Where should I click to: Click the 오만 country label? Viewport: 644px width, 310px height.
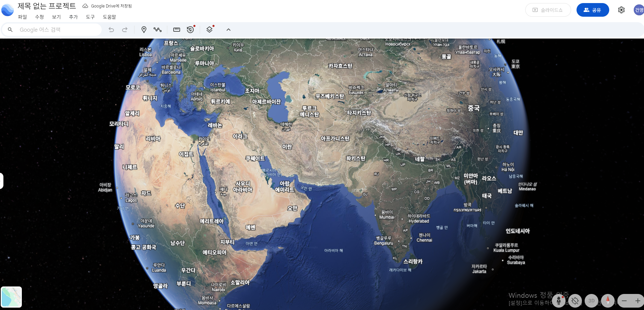pos(292,208)
